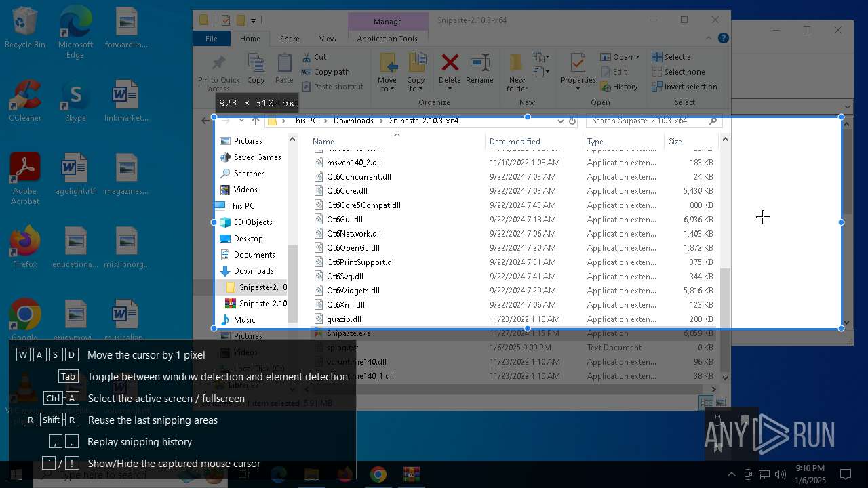This screenshot has height=488, width=868.
Task: Open the Recycle Bin desktop icon
Action: coord(24,28)
